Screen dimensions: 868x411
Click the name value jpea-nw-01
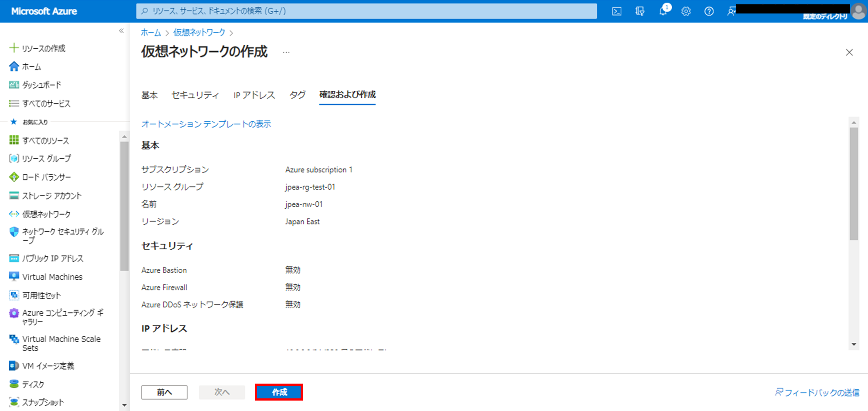click(304, 204)
